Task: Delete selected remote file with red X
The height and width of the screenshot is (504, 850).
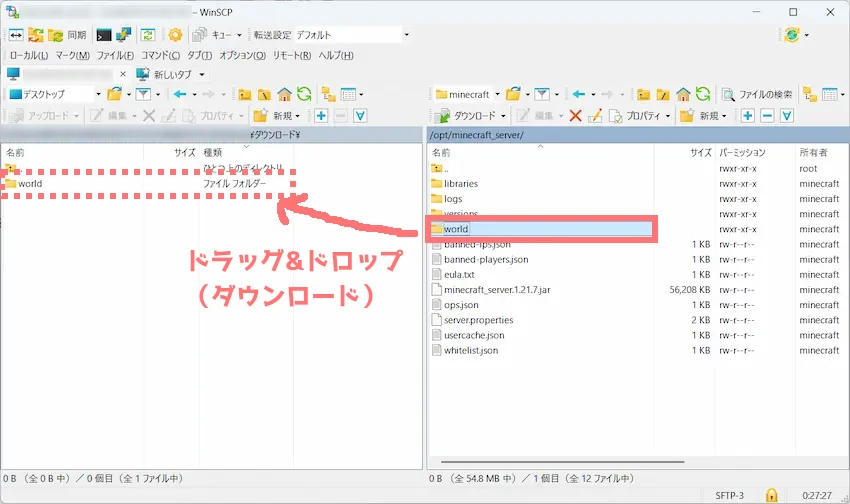Action: pyautogui.click(x=575, y=115)
